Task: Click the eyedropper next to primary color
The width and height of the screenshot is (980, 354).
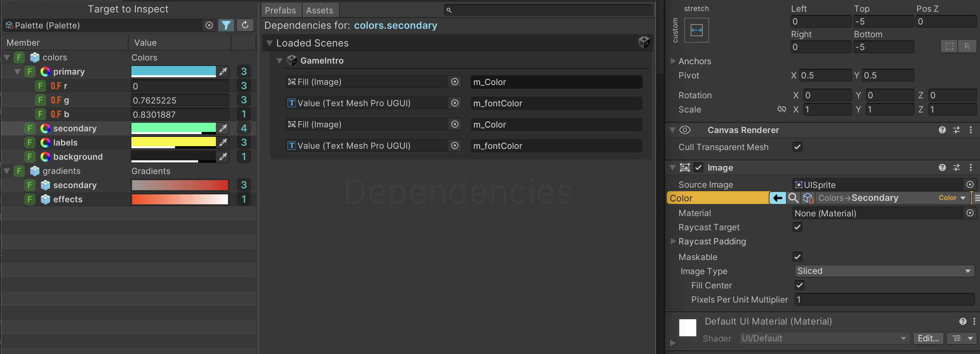Action: 223,72
